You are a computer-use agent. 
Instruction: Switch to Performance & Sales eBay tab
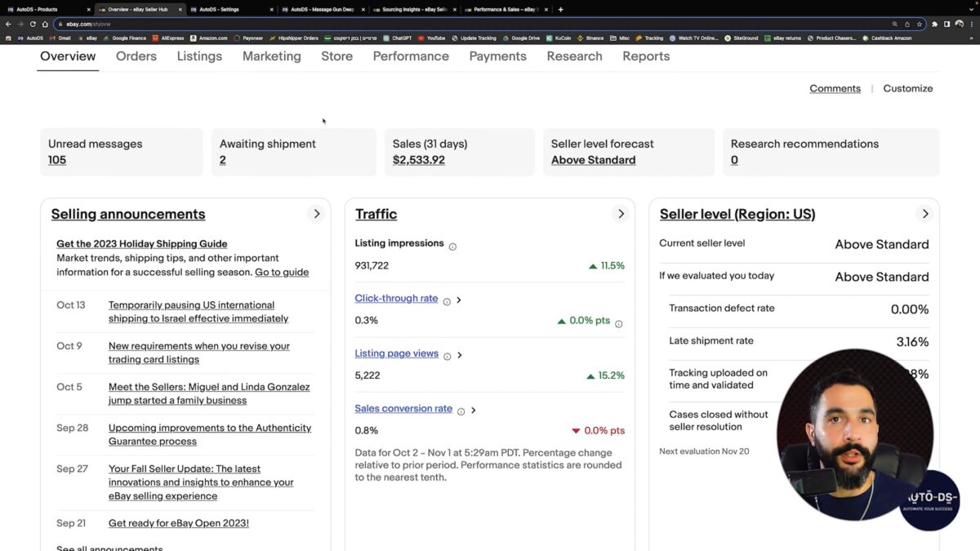pyautogui.click(x=505, y=9)
